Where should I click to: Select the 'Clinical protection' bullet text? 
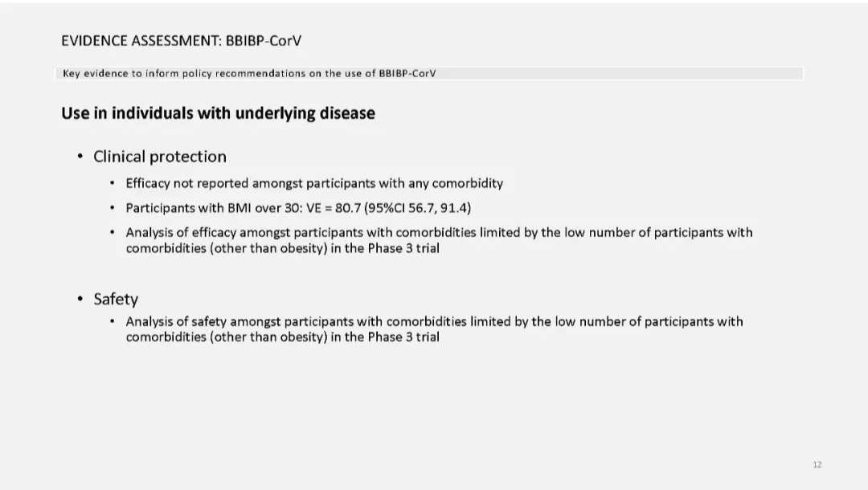pos(159,157)
